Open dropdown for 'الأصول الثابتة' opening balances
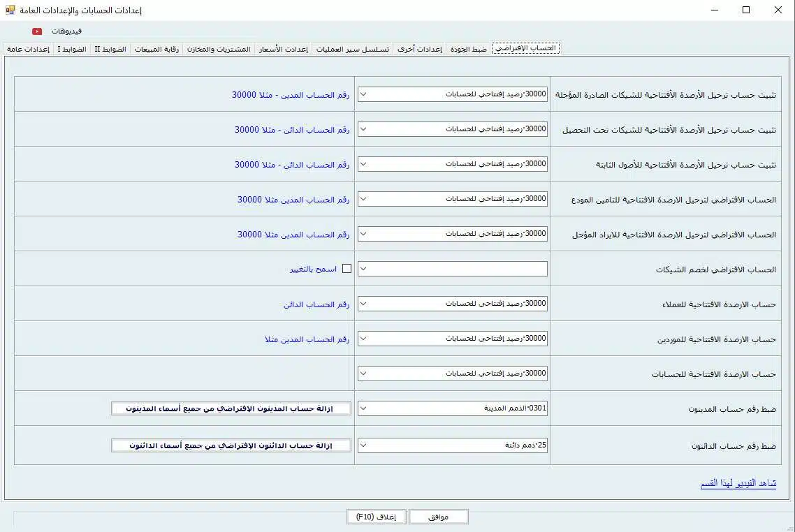The image size is (795, 532). [452, 164]
